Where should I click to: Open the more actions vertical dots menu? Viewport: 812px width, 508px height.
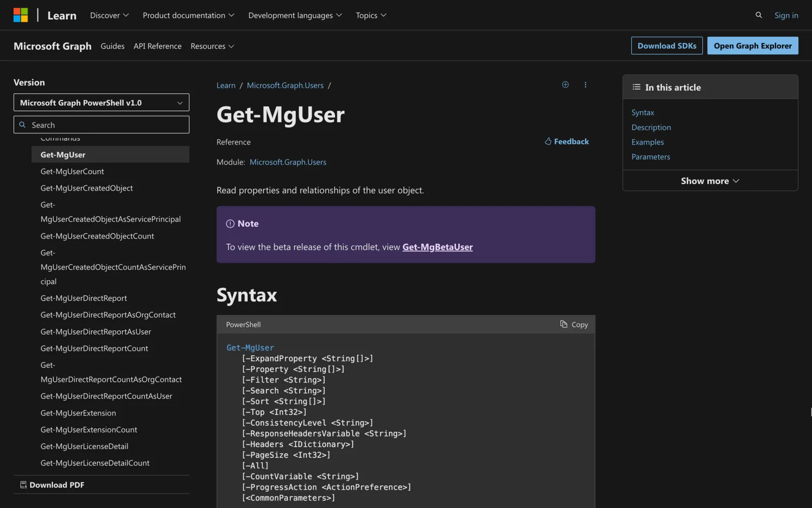[585, 85]
